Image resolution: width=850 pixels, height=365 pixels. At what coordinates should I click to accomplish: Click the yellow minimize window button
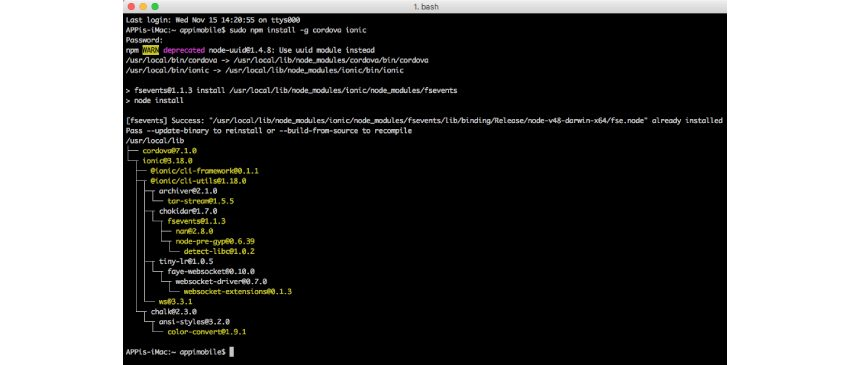point(143,7)
